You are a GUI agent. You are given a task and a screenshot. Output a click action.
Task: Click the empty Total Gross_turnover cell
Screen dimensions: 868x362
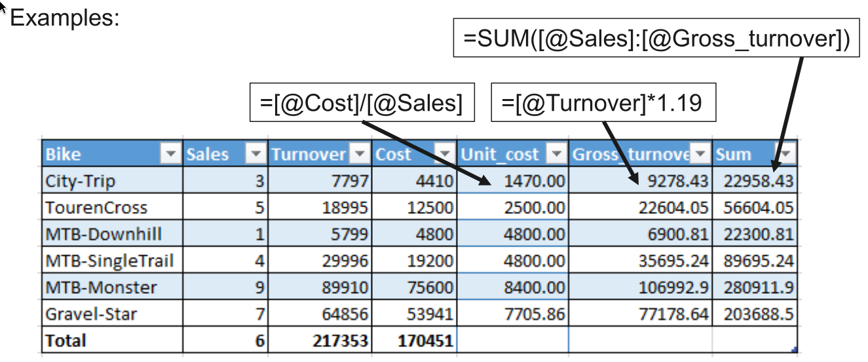640,340
